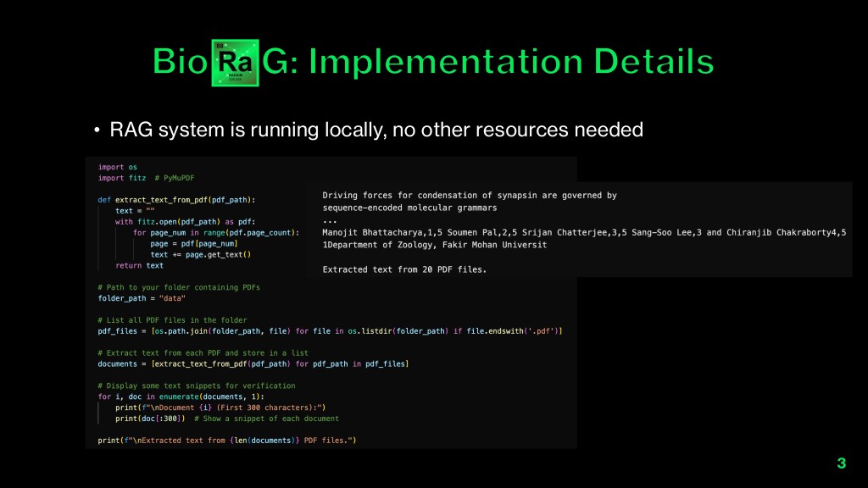Click the bullet about RAG running locally
The height and width of the screenshot is (488, 868).
376,130
